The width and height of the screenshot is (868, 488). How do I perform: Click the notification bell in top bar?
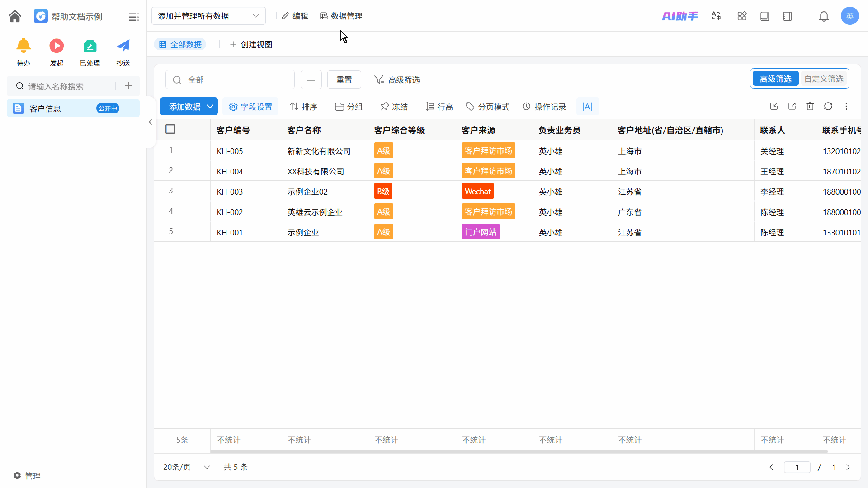824,16
